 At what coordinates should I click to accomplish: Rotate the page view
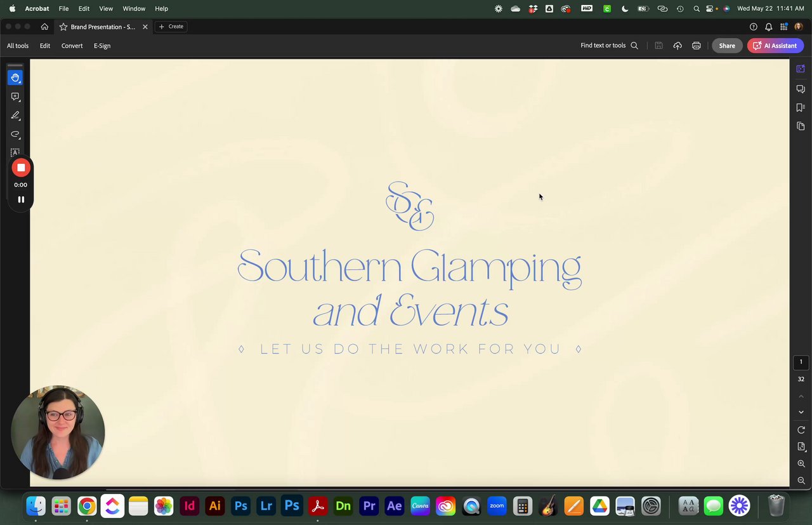[801, 430]
